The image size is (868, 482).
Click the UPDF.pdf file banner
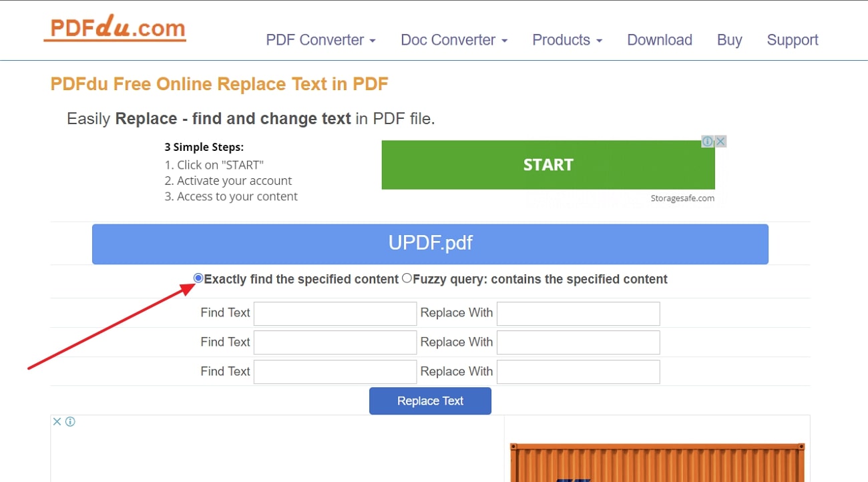click(x=430, y=244)
